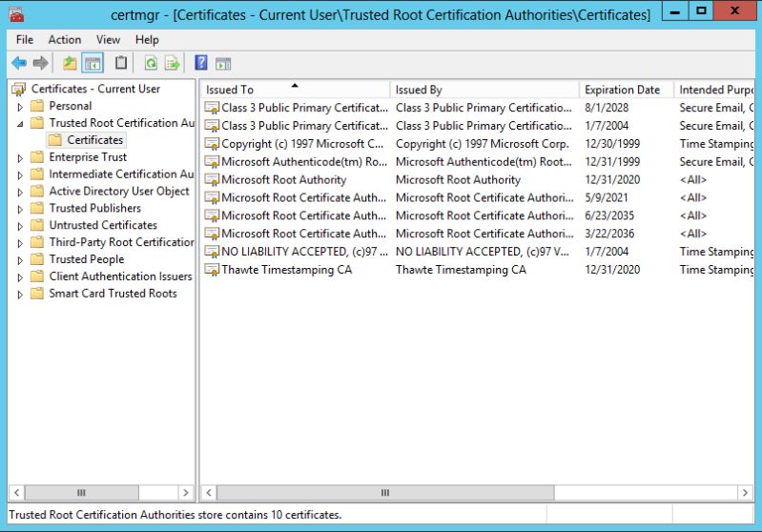Screen dimensions: 762x532
Task: Select Microsoft Root Certificate expiring 5/9/2021
Action: 477,197
